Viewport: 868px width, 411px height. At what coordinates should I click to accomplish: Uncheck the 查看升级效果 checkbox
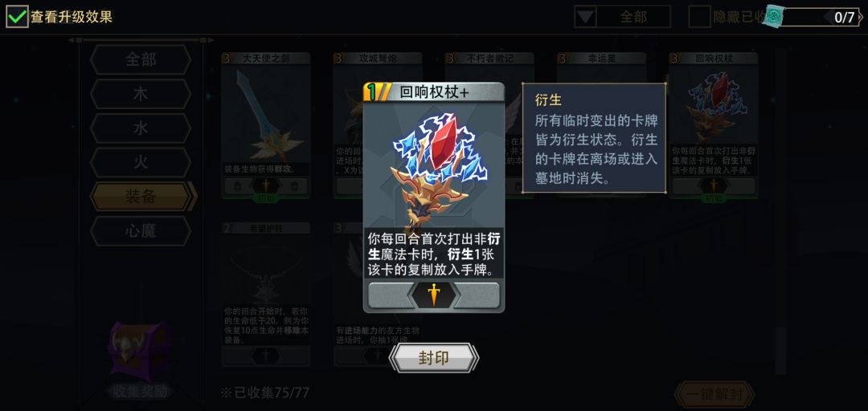[17, 17]
